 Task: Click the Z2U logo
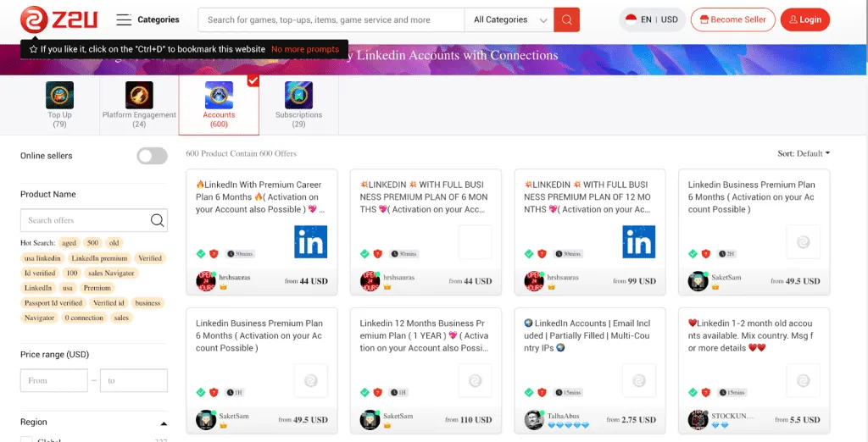58,19
